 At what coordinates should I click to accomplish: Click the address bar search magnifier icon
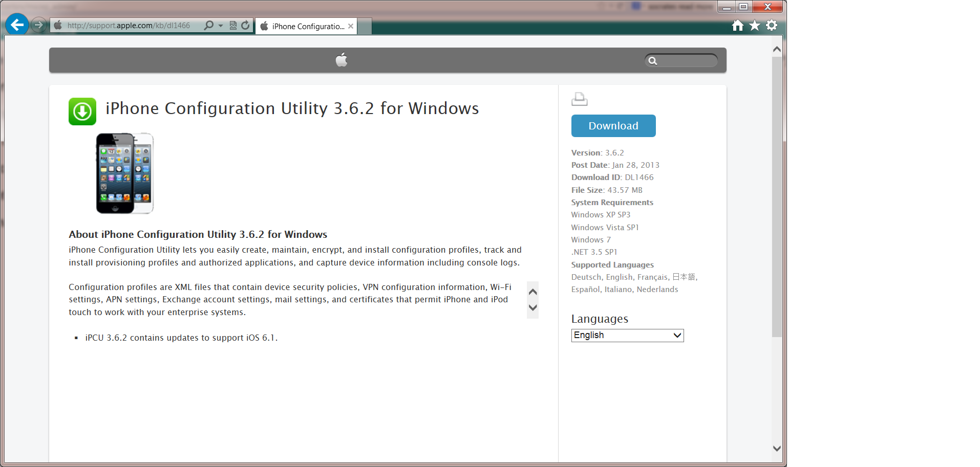[x=208, y=26]
